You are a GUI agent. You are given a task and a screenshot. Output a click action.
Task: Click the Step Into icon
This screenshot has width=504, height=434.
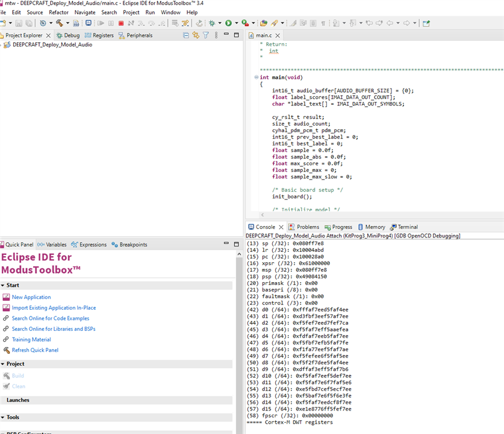point(141,23)
